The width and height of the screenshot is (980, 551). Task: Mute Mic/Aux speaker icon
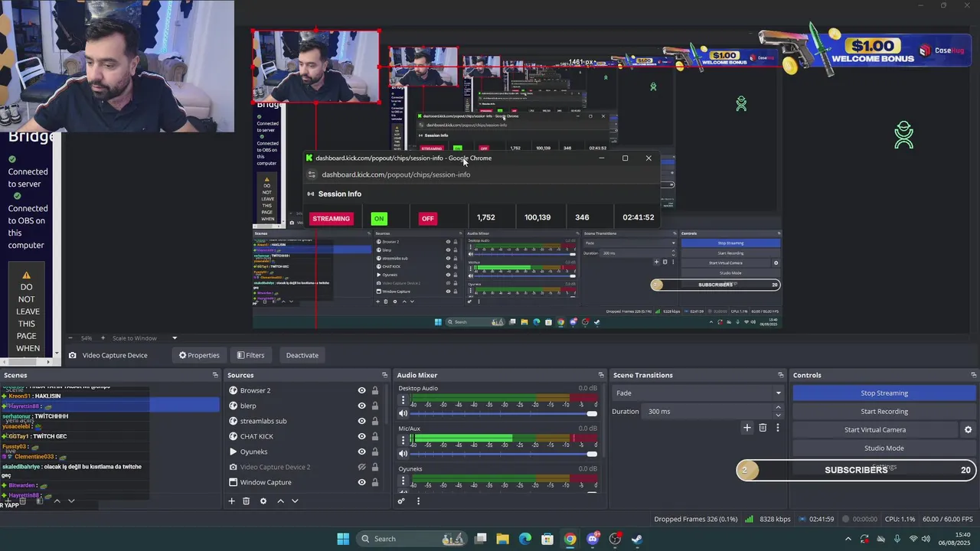[x=403, y=454]
